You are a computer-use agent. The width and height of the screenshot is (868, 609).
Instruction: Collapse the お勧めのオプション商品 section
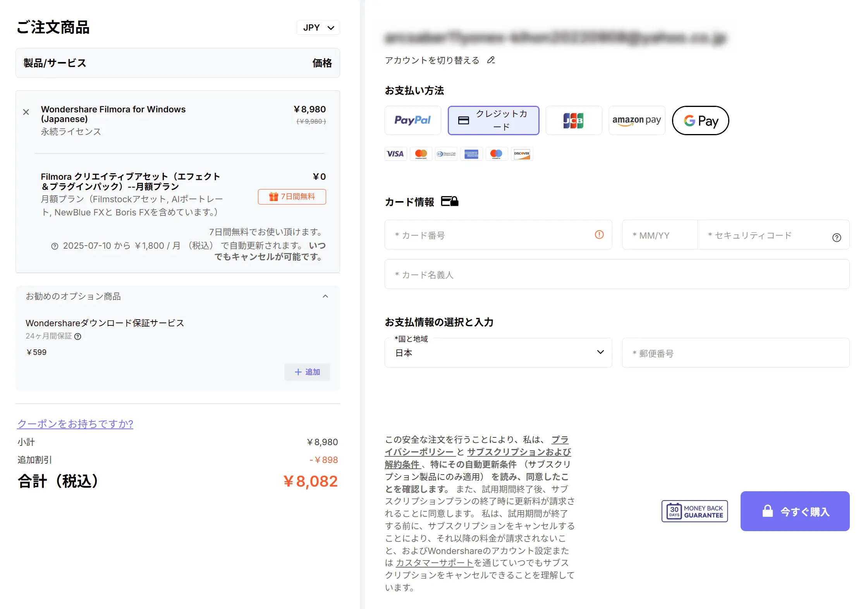tap(325, 296)
